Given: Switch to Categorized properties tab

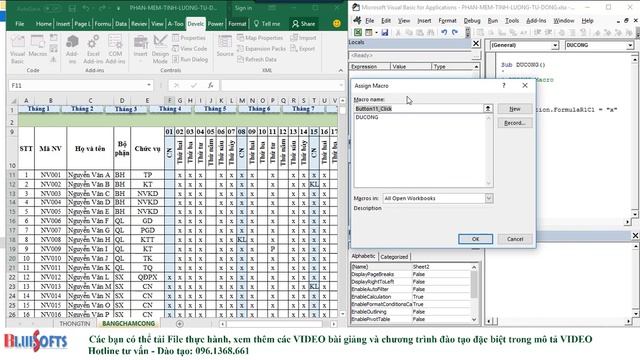Looking at the screenshot, I should (x=394, y=257).
